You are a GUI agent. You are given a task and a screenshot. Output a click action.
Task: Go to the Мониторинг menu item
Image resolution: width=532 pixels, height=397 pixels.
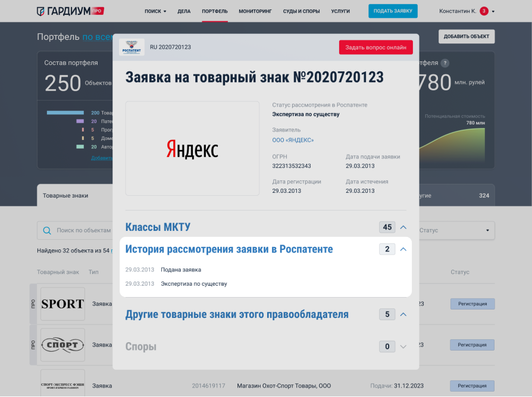255,11
